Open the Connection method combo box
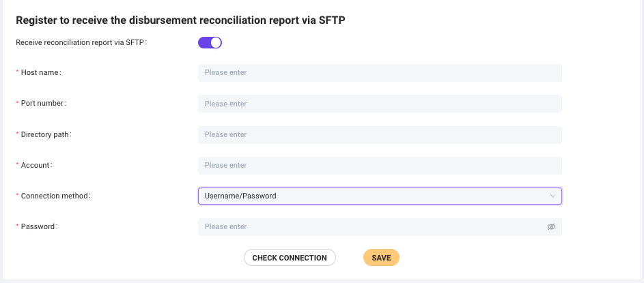The width and height of the screenshot is (644, 283). pyautogui.click(x=379, y=196)
